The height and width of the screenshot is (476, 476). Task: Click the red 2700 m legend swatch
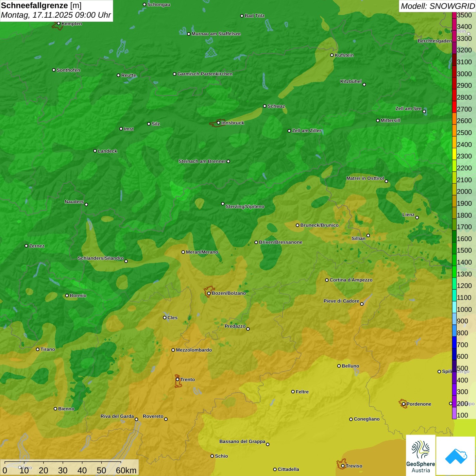click(x=454, y=107)
